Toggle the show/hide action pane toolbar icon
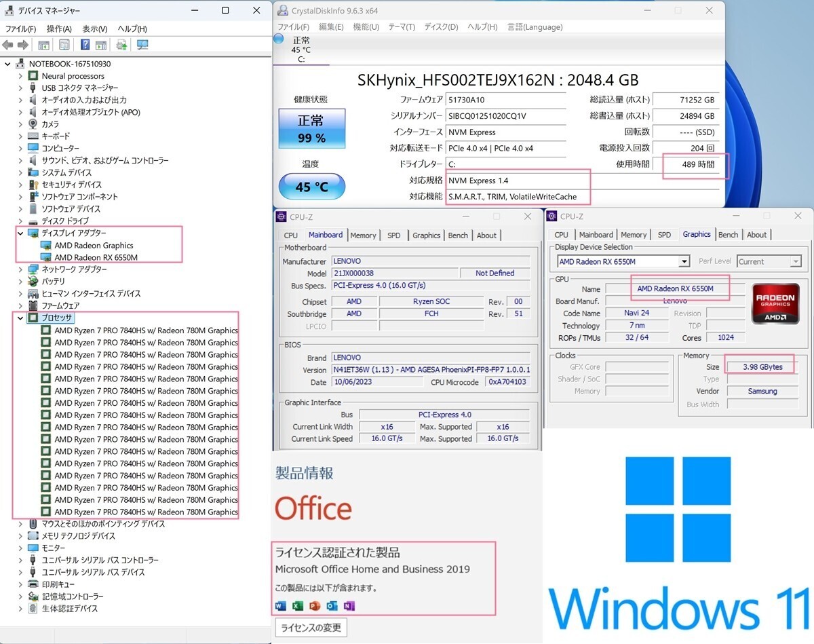 [100, 45]
